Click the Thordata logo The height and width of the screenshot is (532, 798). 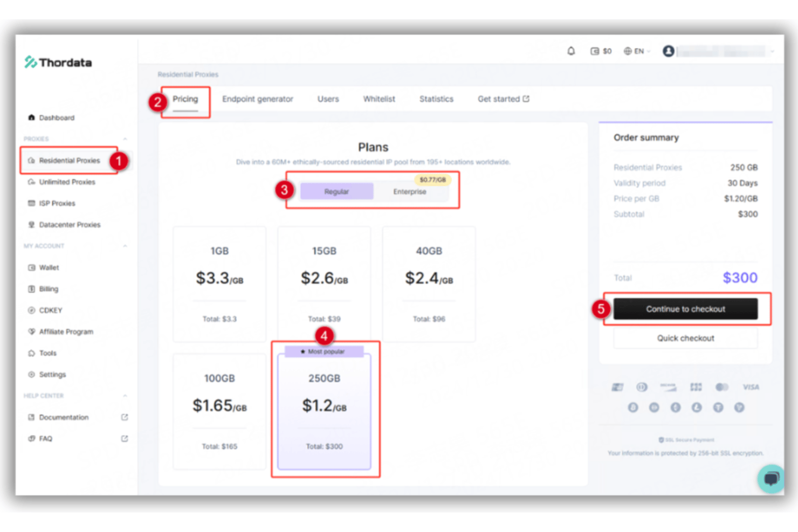58,63
